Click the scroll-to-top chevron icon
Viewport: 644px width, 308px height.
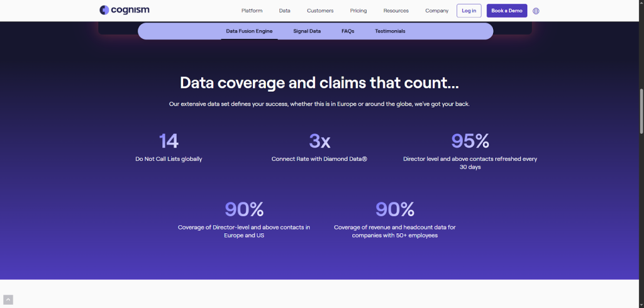8,300
